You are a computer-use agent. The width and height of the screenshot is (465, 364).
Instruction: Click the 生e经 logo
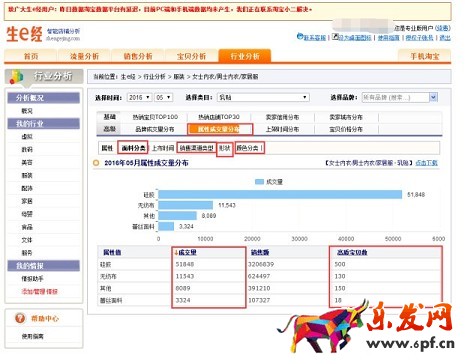coord(24,34)
